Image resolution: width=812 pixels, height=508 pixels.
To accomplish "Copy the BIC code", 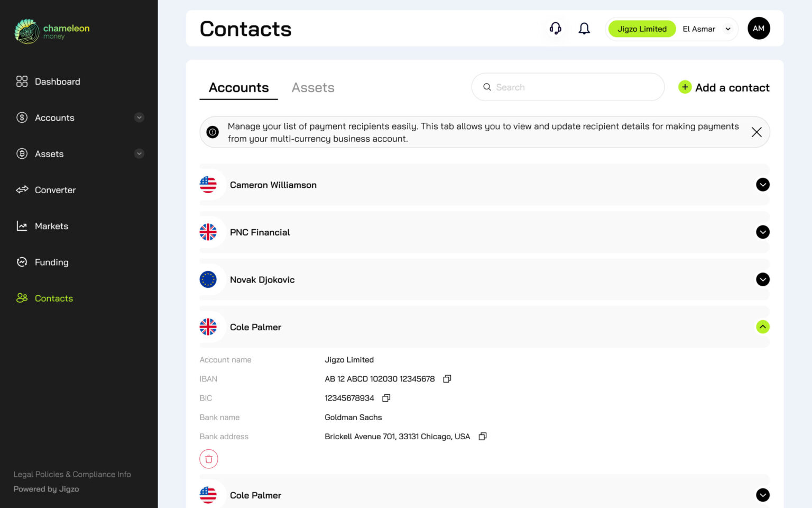I will pyautogui.click(x=386, y=398).
